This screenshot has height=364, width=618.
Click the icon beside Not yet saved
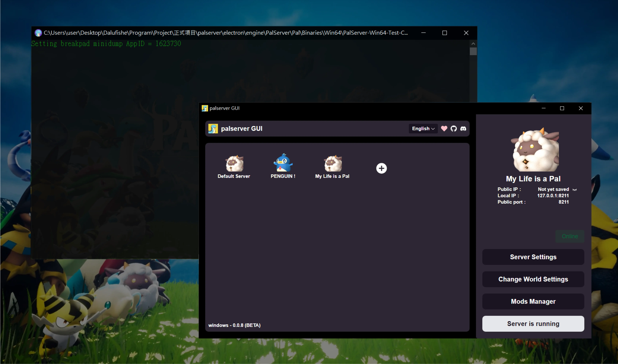(x=575, y=190)
